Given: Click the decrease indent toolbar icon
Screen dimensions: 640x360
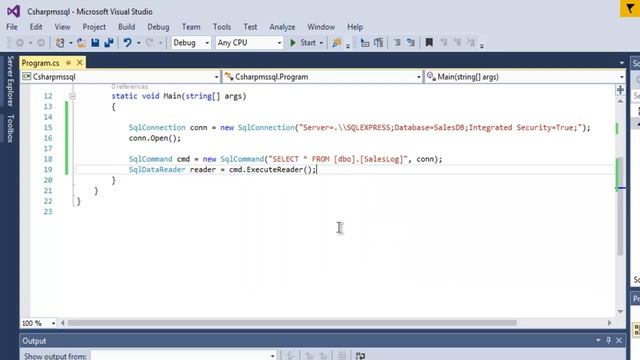Looking at the screenshot, I should 365,42.
